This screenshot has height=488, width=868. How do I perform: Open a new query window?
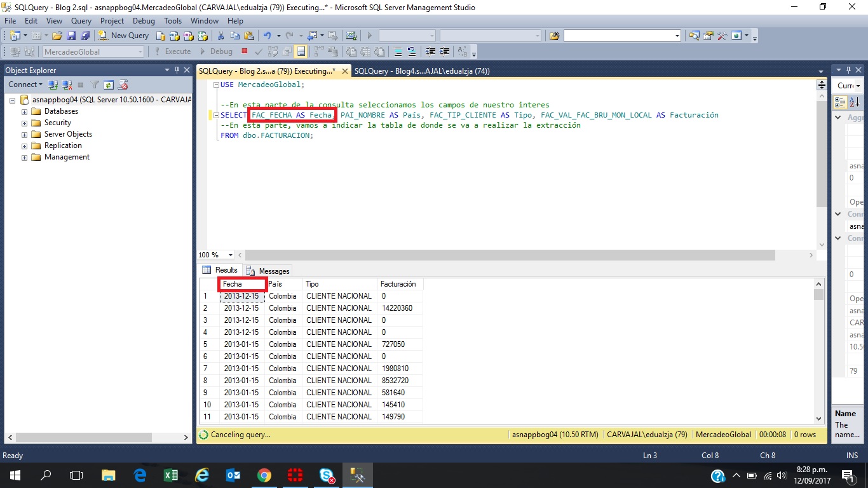tap(124, 35)
